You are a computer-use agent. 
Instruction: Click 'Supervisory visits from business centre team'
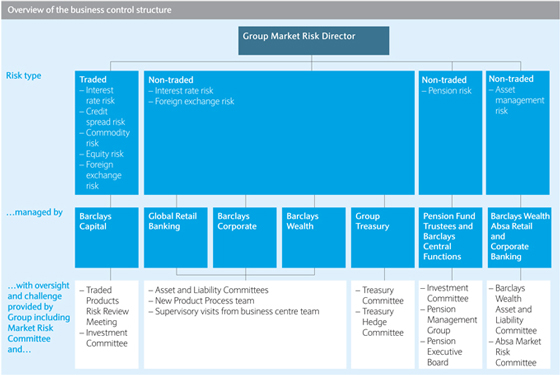(234, 311)
